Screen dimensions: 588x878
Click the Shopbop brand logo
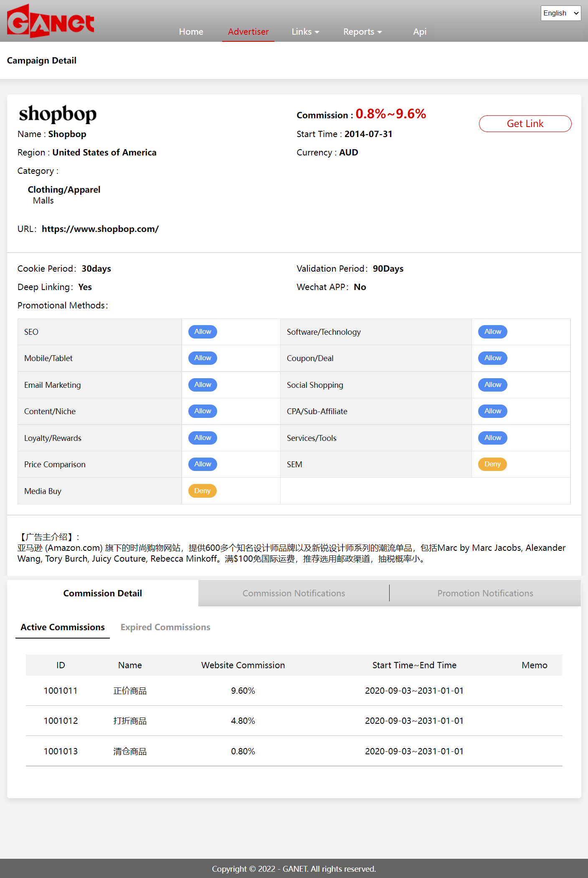(x=58, y=114)
